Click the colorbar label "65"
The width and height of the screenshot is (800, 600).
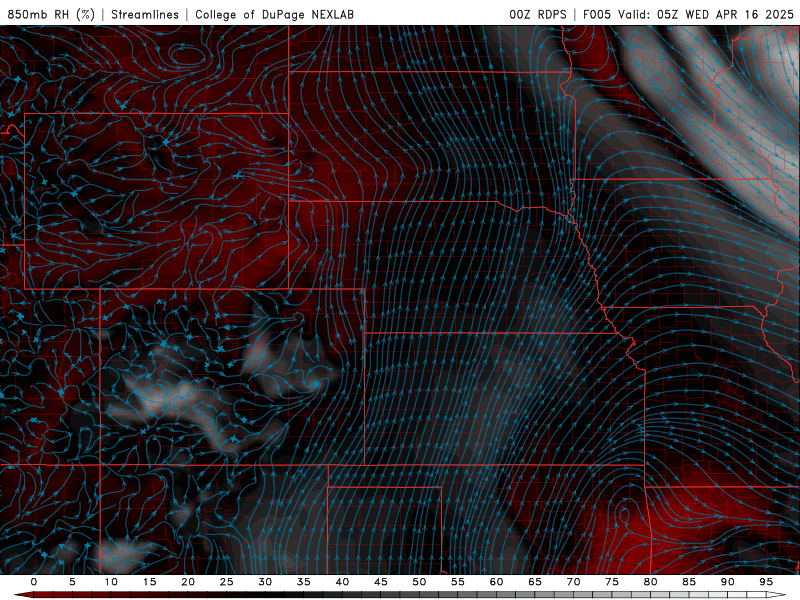point(535,582)
